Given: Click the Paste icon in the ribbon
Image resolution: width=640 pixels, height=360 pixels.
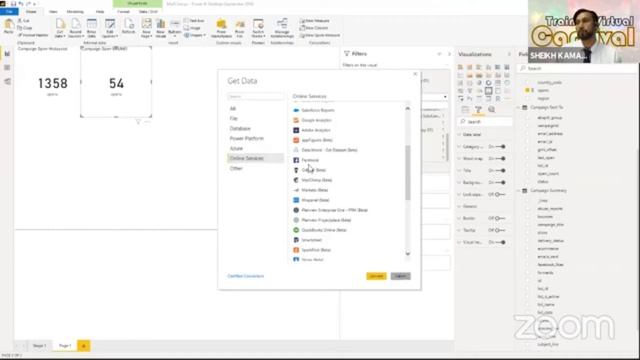Looking at the screenshot, I should (8, 27).
